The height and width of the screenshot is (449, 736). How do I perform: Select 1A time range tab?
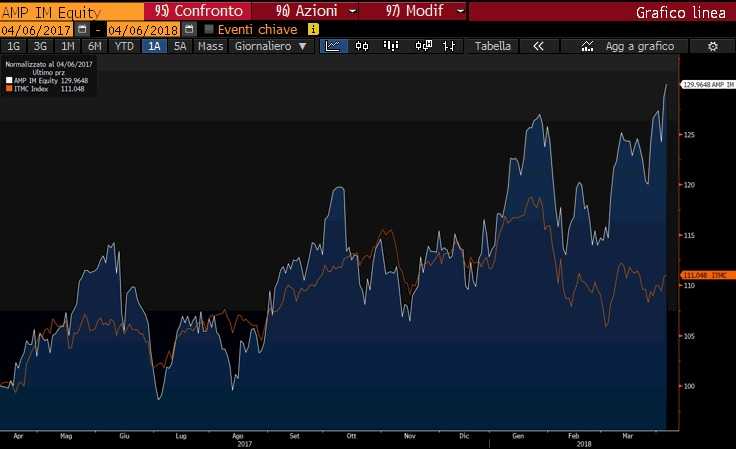(154, 46)
